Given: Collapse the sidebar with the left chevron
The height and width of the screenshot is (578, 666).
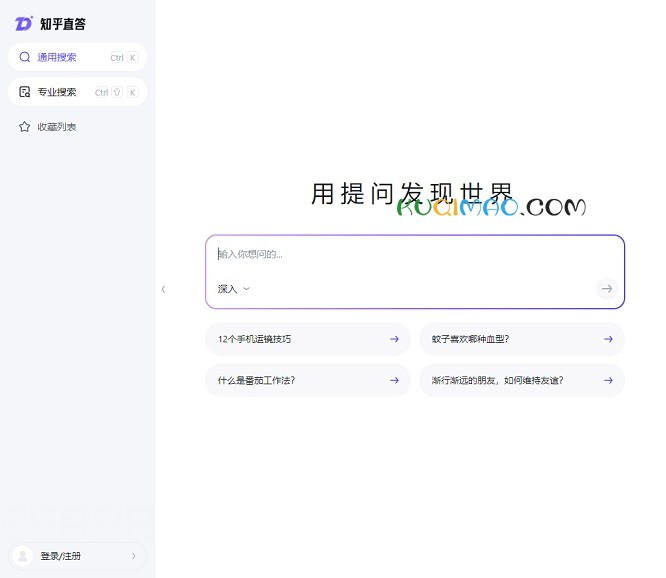Looking at the screenshot, I should pos(164,289).
